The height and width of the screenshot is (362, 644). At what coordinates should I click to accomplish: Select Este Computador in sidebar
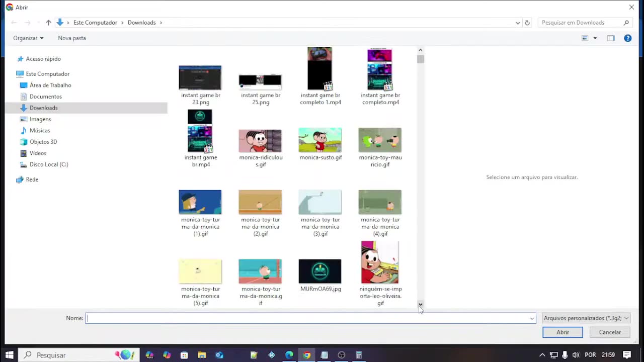click(47, 74)
